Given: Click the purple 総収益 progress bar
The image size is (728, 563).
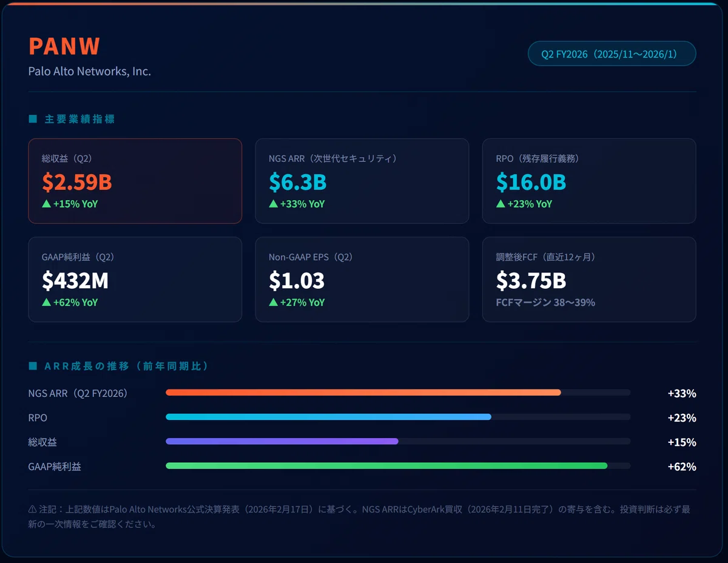Looking at the screenshot, I should 282,441.
